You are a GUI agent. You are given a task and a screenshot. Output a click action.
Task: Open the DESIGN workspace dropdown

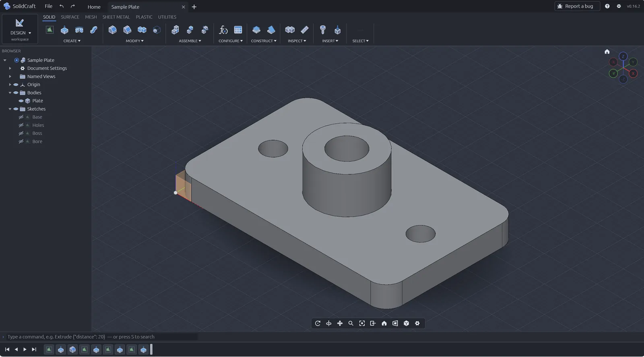[x=20, y=29]
